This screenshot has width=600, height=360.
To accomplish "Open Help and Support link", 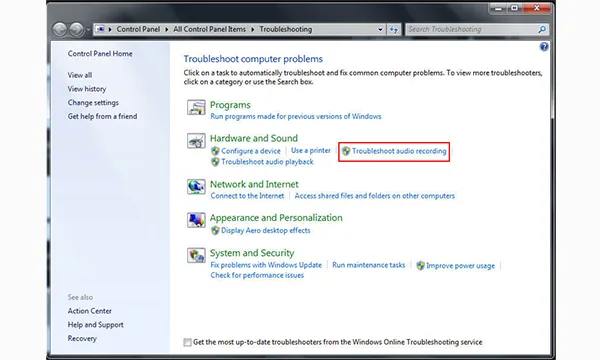I will point(96,325).
